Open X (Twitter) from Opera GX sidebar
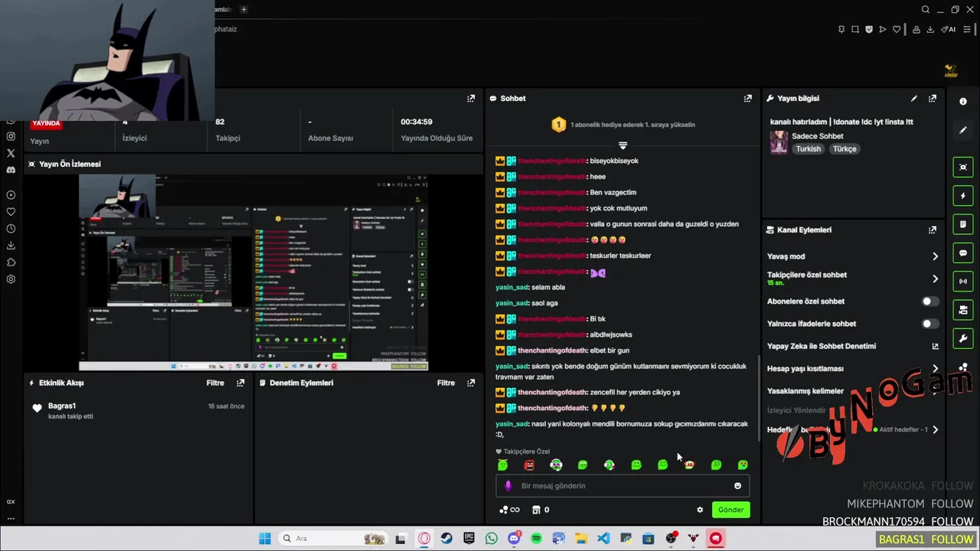Screen dimensions: 980x551 pos(11,153)
